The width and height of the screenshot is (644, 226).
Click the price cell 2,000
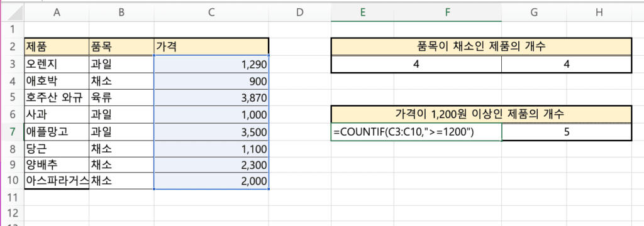coord(211,181)
